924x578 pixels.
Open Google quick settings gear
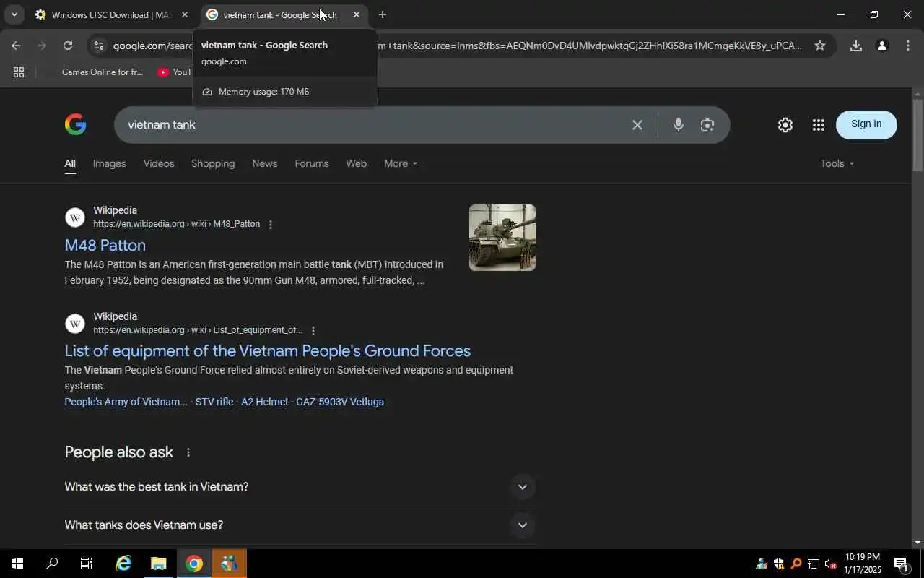(785, 125)
